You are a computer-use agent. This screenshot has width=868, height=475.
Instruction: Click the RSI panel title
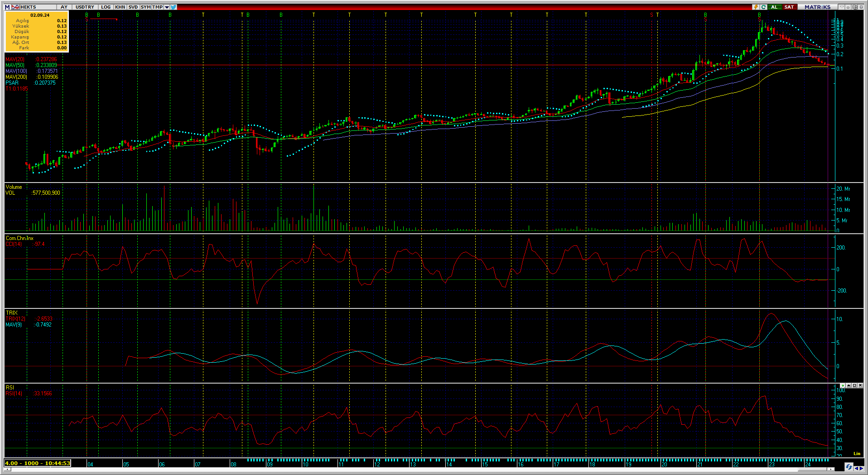pos(10,388)
